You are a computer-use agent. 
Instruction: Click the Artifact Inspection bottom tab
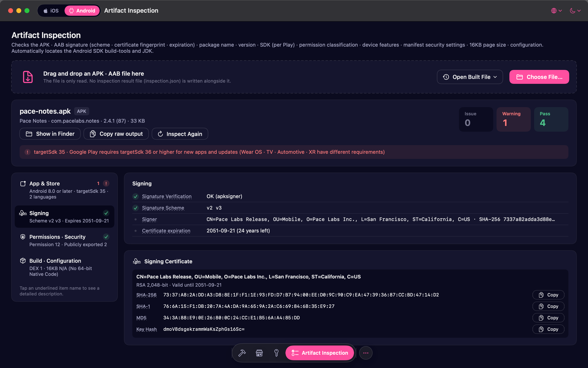(x=320, y=353)
